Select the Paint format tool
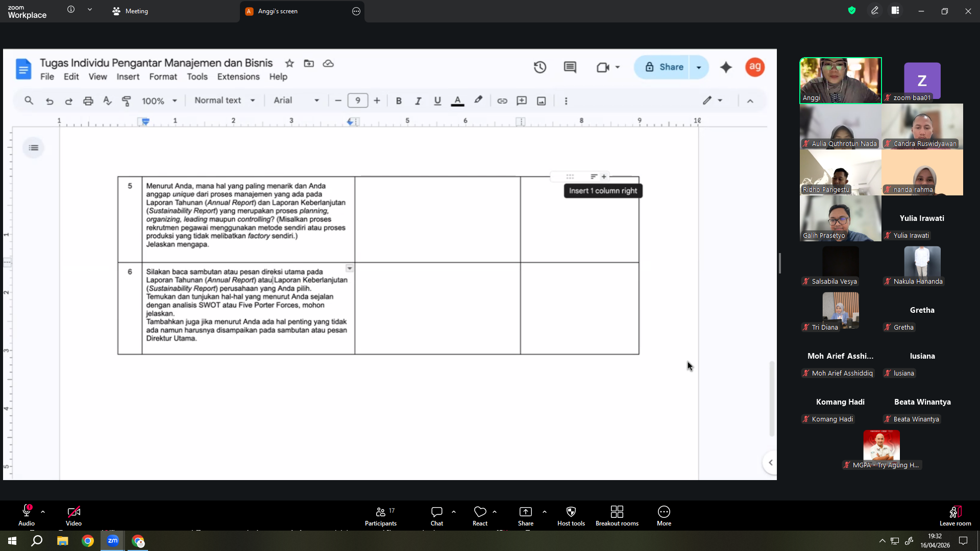Image resolution: width=980 pixels, height=551 pixels. (127, 101)
